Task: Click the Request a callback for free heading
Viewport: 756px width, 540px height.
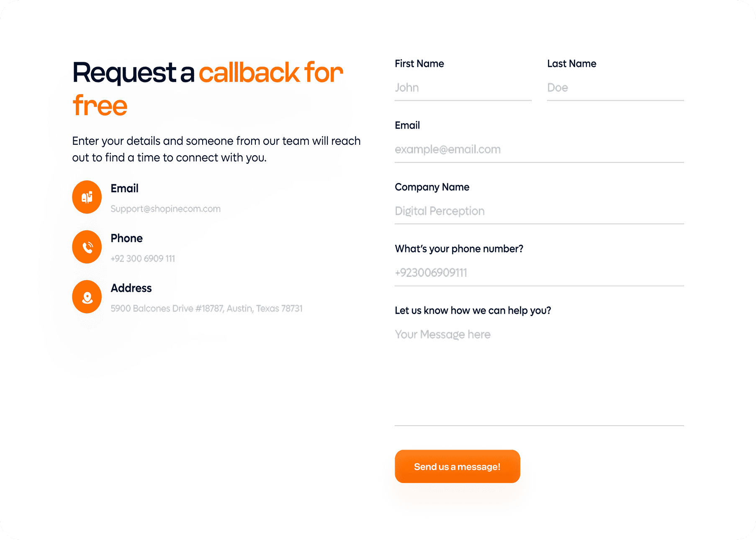Action: click(x=208, y=89)
